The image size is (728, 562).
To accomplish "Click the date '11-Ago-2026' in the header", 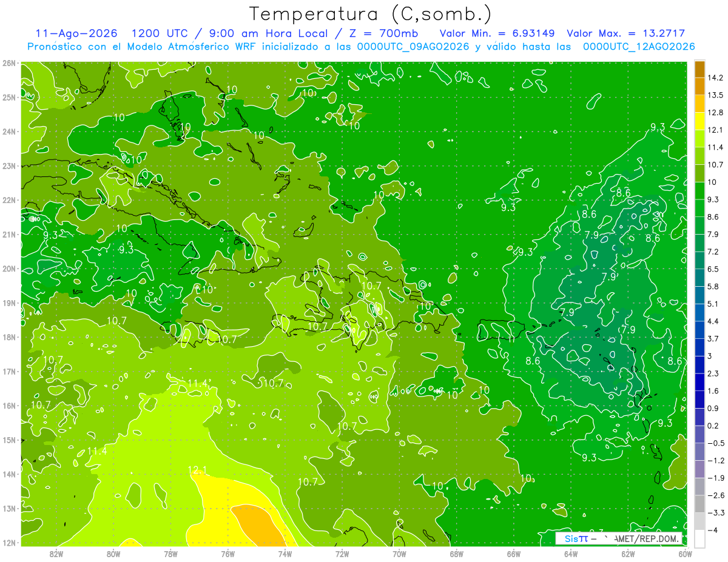I will pos(76,33).
